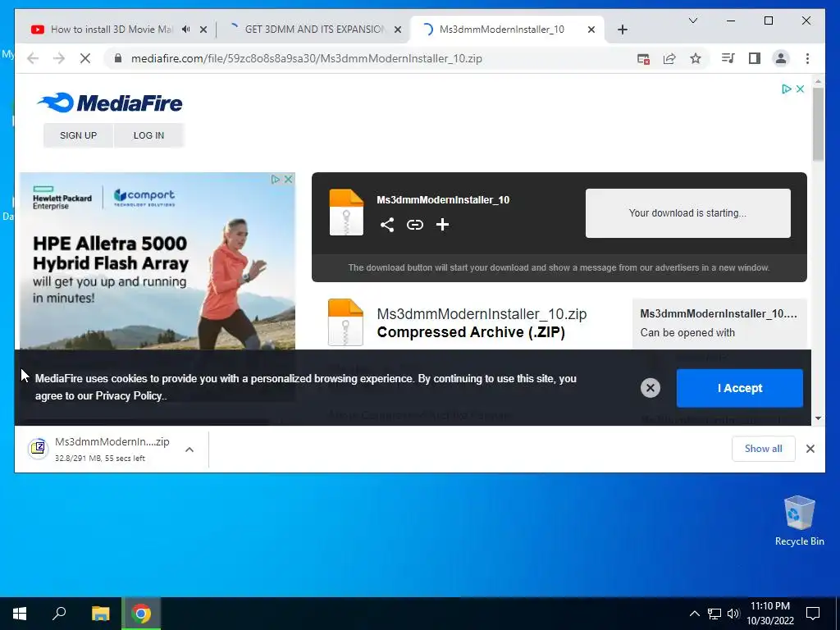The image size is (840, 630).
Task: Open volume control in system tray
Action: coord(733,614)
